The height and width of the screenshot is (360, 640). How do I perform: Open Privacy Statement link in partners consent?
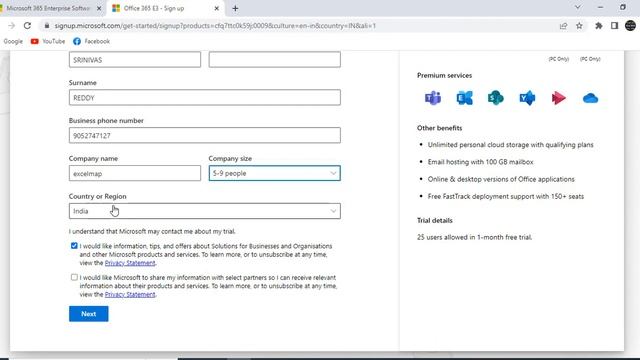point(130,294)
